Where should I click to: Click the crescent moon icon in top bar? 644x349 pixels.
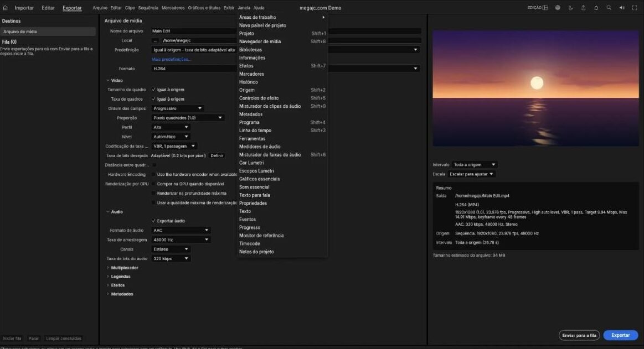(x=570, y=8)
